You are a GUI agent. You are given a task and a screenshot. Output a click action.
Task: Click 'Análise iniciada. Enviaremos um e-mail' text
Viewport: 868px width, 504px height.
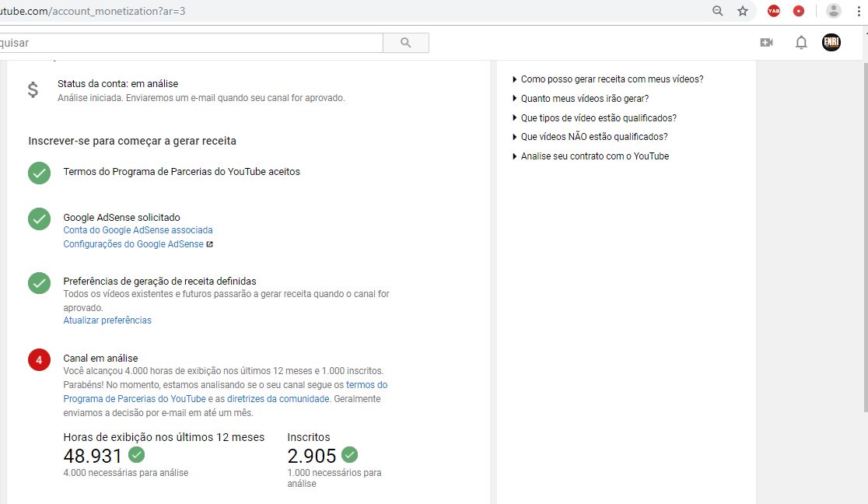201,98
